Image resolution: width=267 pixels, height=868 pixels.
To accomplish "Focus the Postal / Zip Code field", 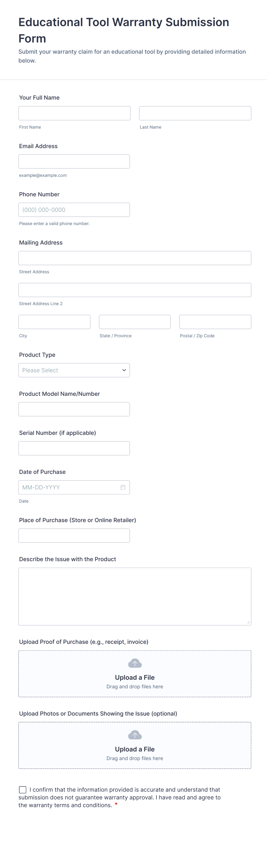I will (215, 322).
